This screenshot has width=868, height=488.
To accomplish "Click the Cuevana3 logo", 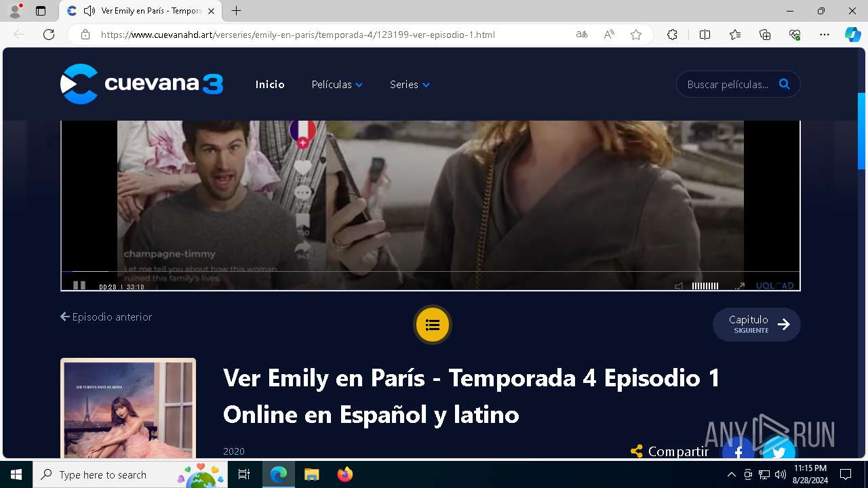I will (x=142, y=84).
